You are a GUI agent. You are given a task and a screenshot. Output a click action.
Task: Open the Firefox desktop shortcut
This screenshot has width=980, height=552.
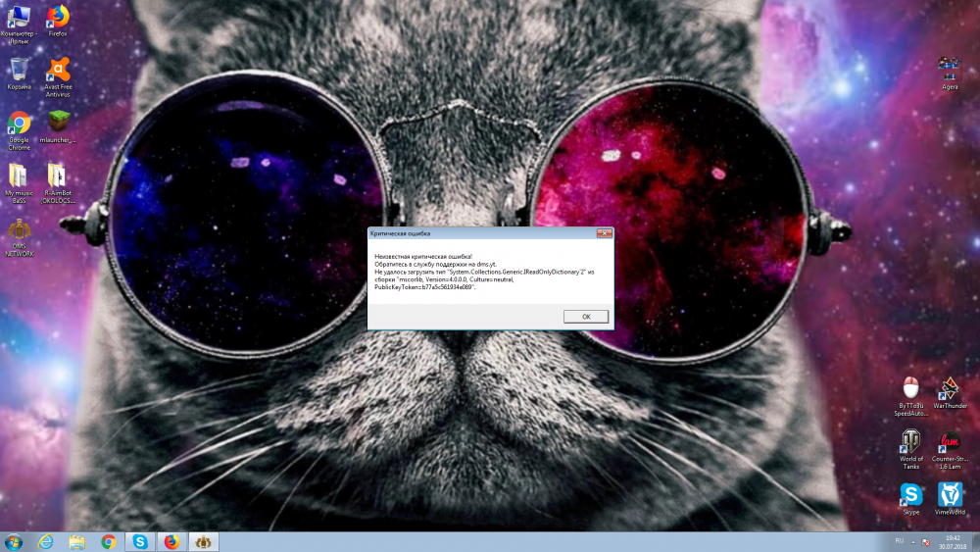58,18
